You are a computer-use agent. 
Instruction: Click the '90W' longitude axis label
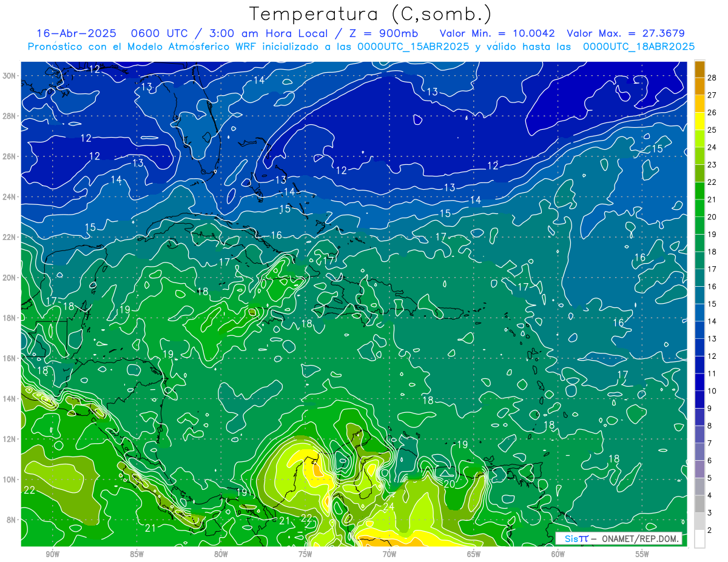point(53,554)
